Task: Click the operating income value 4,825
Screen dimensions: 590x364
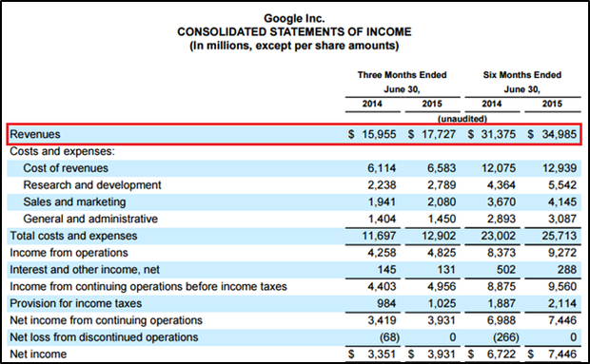Action: pos(442,253)
